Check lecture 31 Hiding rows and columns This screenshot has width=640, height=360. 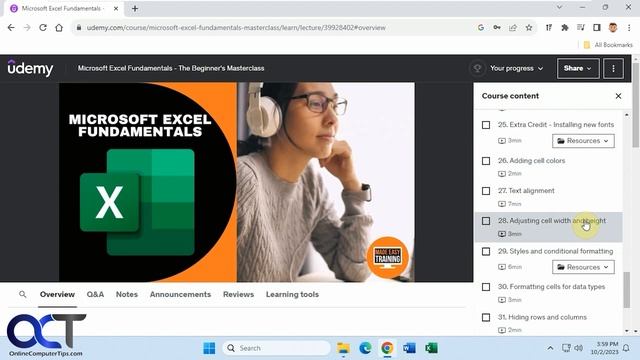486,318
